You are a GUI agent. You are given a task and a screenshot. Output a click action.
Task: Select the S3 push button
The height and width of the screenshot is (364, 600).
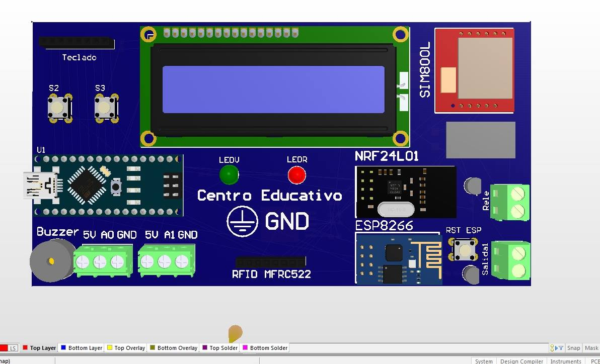coord(106,108)
